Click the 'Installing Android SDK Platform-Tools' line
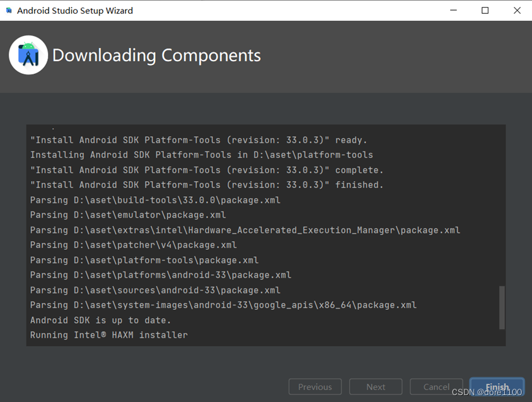 (x=202, y=155)
